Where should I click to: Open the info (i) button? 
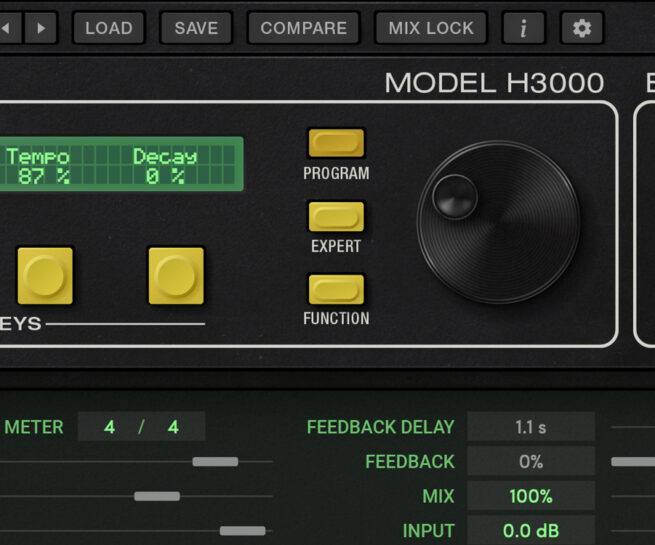click(524, 28)
